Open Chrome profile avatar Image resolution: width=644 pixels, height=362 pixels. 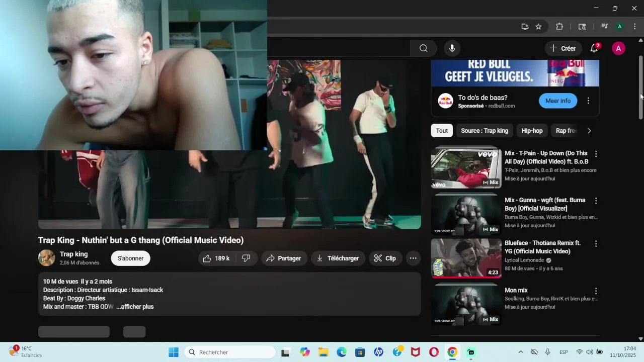pos(620,27)
